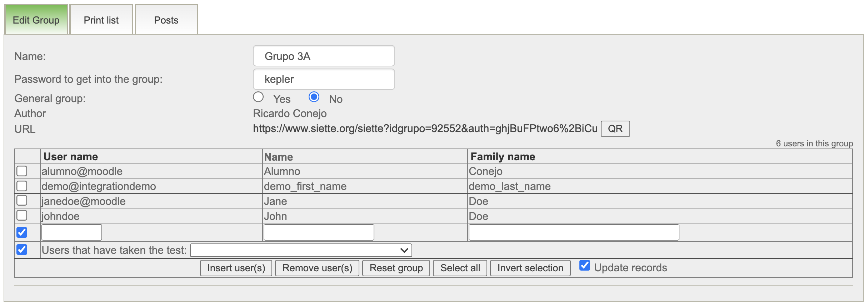Select No for General group
Image resolution: width=868 pixels, height=307 pixels.
pos(314,97)
